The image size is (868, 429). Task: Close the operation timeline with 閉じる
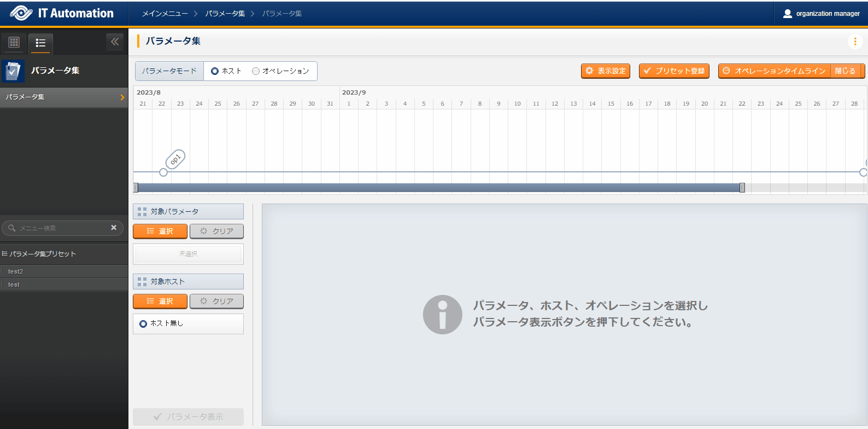(x=845, y=71)
